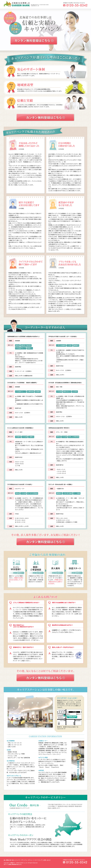Click the person icon for 求人案内 step
This screenshot has height=868, width=91.
(55, 562)
